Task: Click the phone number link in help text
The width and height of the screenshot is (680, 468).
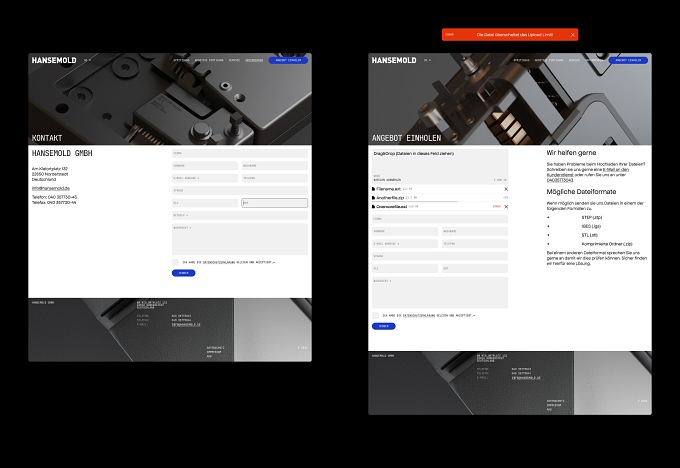Action: click(560, 180)
